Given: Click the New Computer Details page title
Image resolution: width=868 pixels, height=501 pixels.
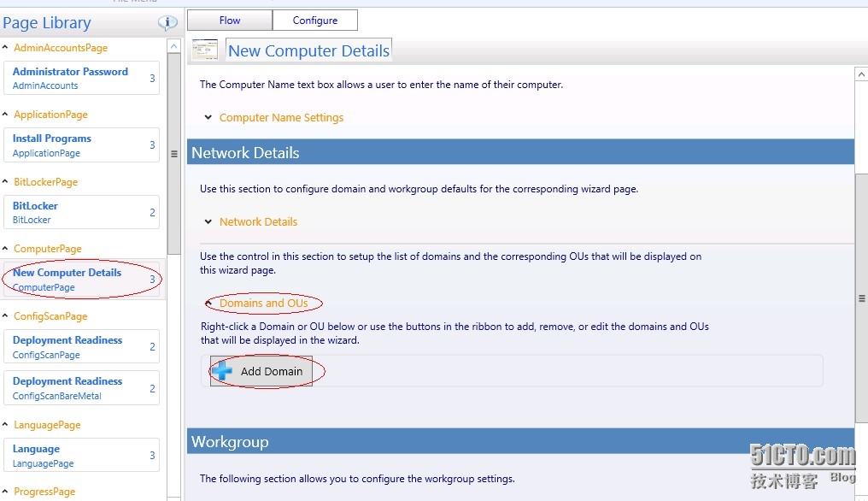Looking at the screenshot, I should pyautogui.click(x=309, y=50).
